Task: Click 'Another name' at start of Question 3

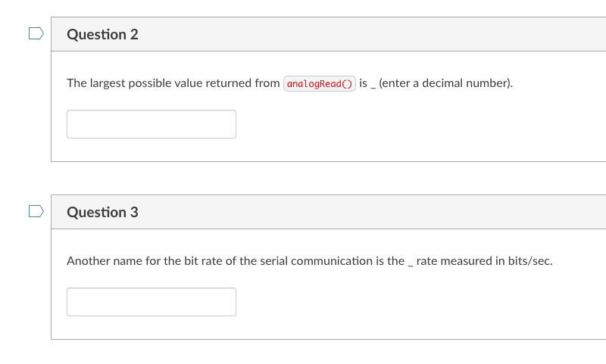Action: [x=105, y=261]
